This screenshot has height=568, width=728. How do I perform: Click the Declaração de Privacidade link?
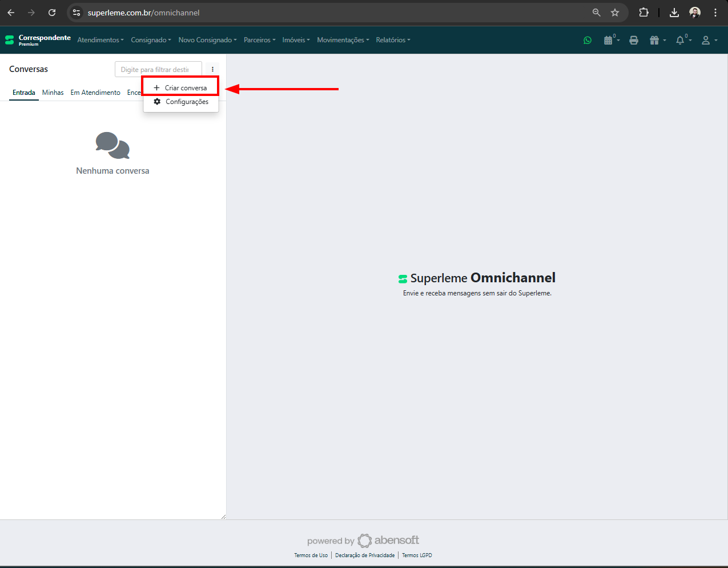tap(365, 555)
